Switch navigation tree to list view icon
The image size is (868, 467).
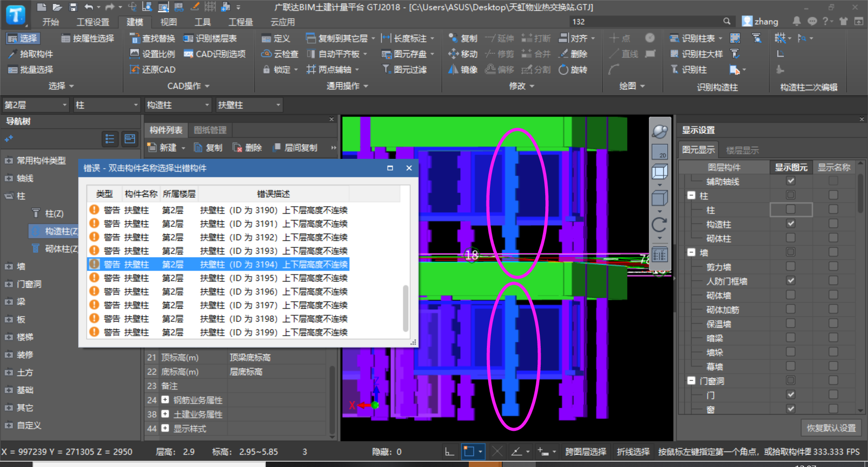pos(110,139)
